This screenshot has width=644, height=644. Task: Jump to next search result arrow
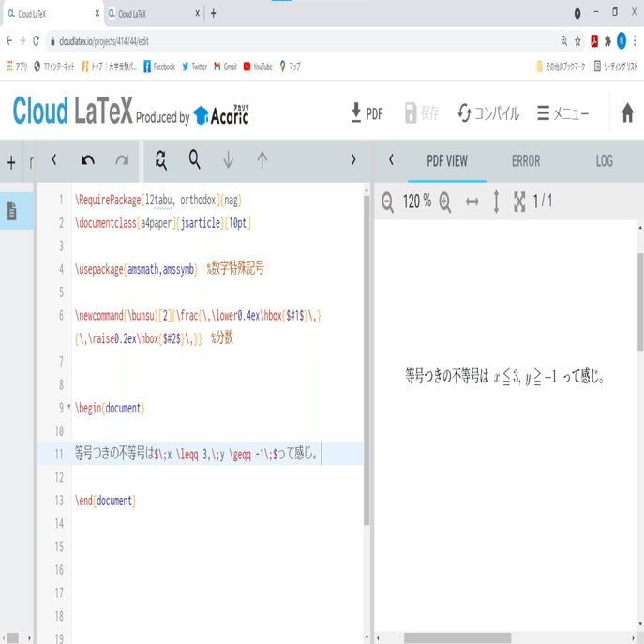[x=228, y=159]
